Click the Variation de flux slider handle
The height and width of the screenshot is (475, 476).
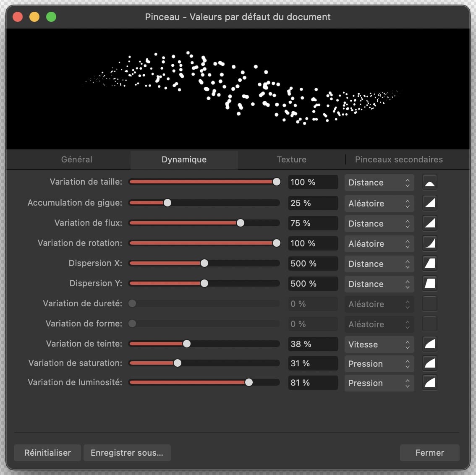click(241, 223)
